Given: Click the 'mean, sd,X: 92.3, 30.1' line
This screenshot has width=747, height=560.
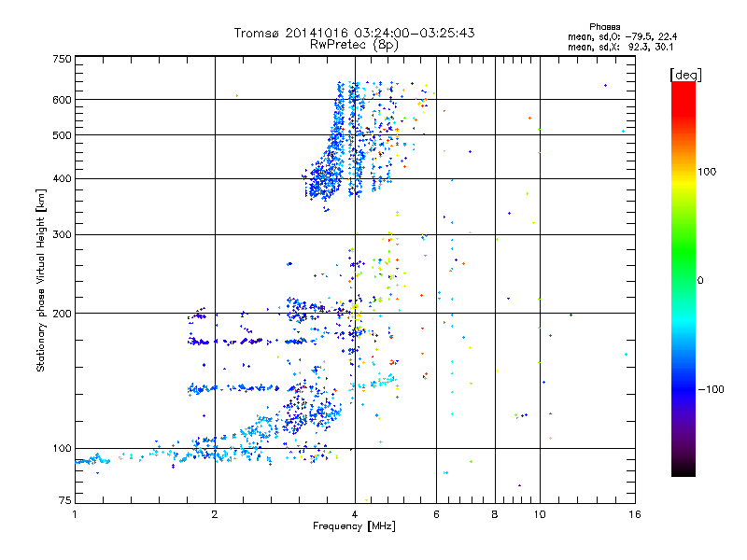Looking at the screenshot, I should tap(620, 47).
